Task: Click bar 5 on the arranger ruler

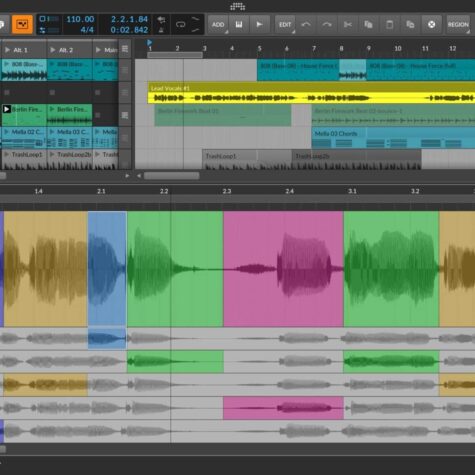Action: 259,49
